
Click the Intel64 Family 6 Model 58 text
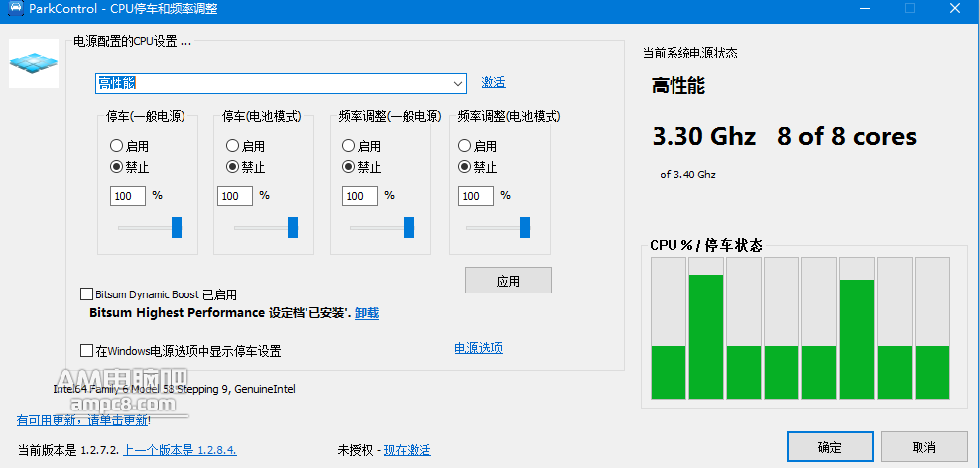tap(174, 389)
